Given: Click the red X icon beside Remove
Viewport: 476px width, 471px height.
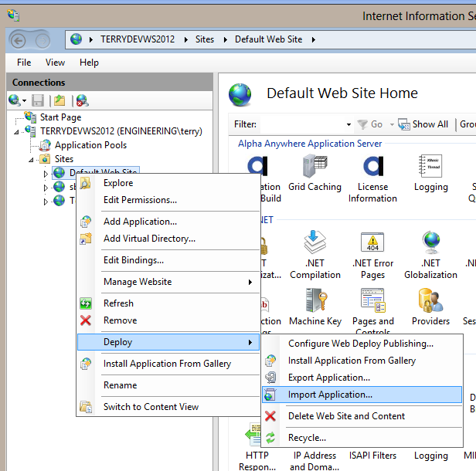Looking at the screenshot, I should [86, 320].
